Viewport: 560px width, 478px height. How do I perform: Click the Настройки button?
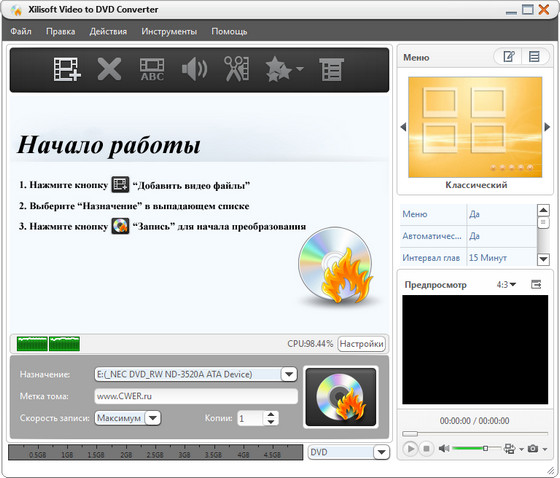[x=361, y=344]
